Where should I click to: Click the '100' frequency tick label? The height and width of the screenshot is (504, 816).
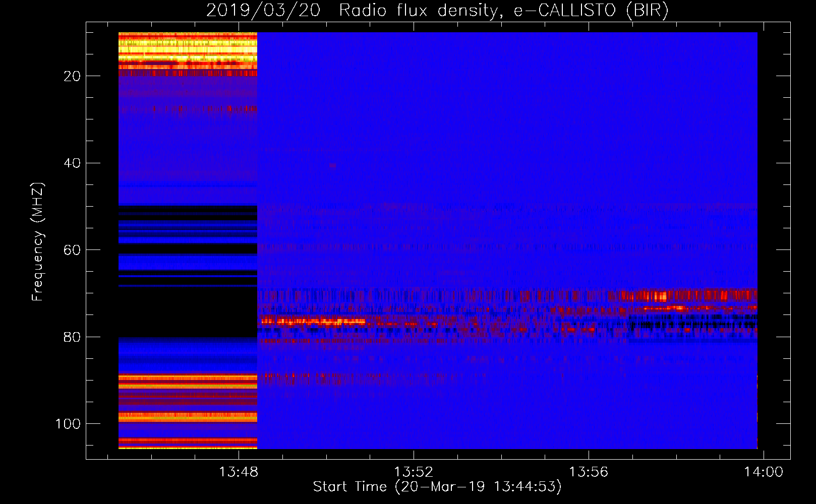pyautogui.click(x=68, y=424)
